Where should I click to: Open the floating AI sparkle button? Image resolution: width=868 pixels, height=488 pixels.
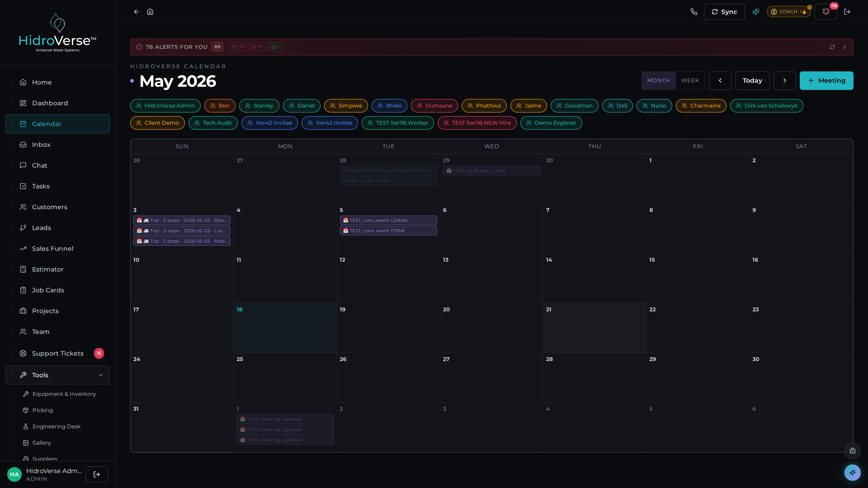[852, 472]
